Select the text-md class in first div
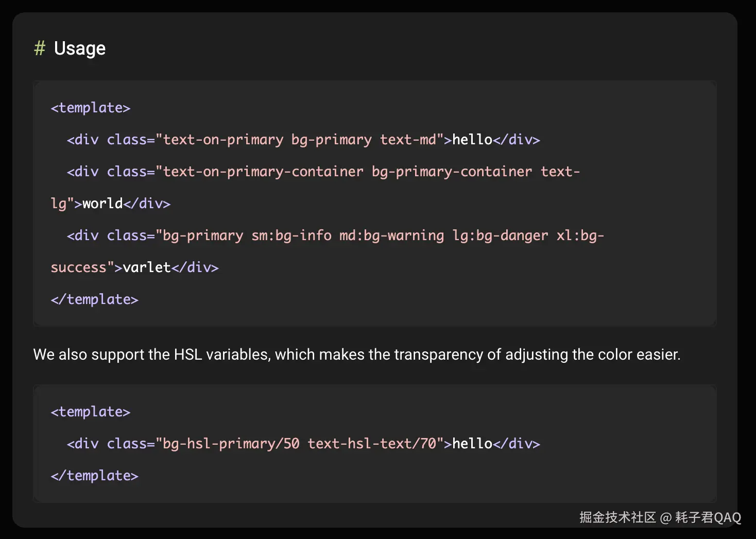This screenshot has height=539, width=756. pyautogui.click(x=408, y=140)
